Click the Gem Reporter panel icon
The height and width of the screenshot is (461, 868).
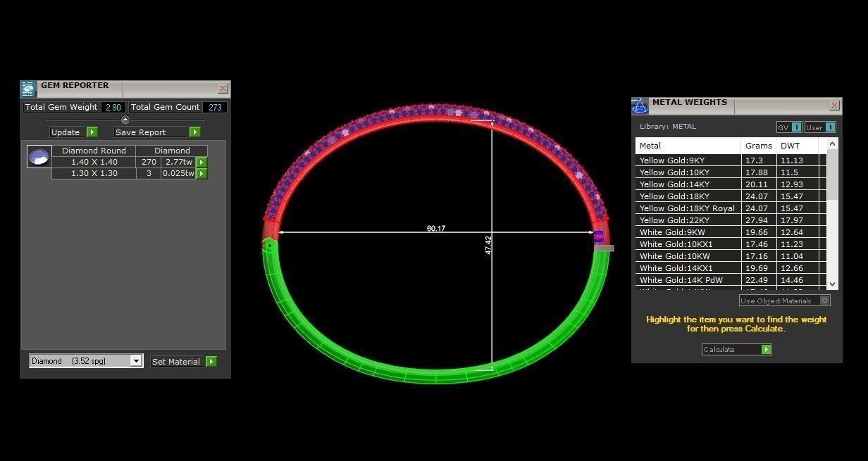pyautogui.click(x=28, y=89)
